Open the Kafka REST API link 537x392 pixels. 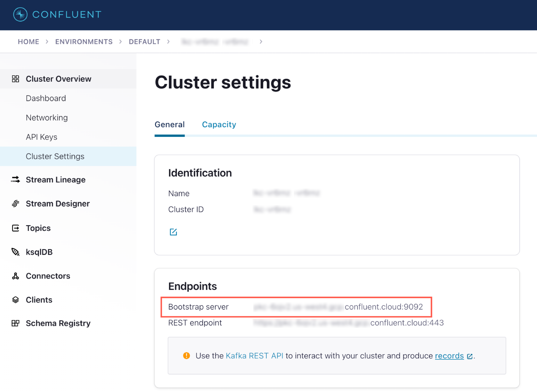pyautogui.click(x=254, y=356)
